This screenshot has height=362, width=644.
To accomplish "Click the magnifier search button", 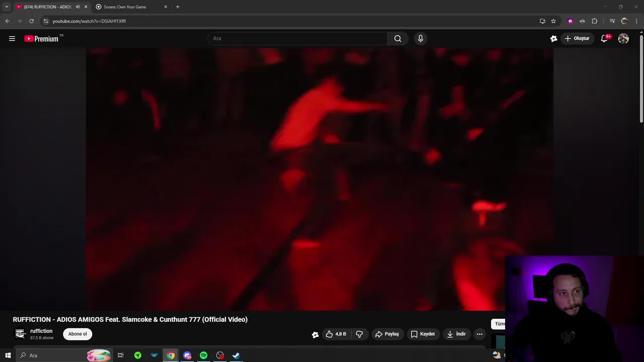I will point(398,39).
